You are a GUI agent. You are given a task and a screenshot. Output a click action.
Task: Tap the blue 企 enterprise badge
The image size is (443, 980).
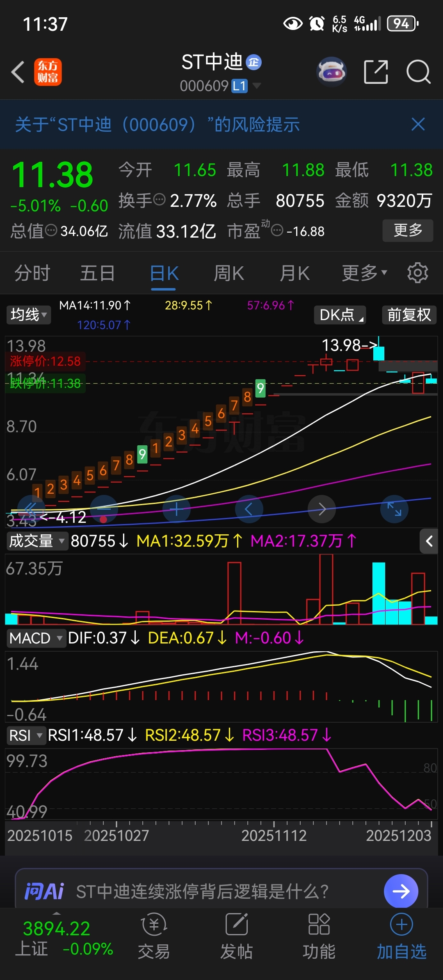click(x=253, y=62)
